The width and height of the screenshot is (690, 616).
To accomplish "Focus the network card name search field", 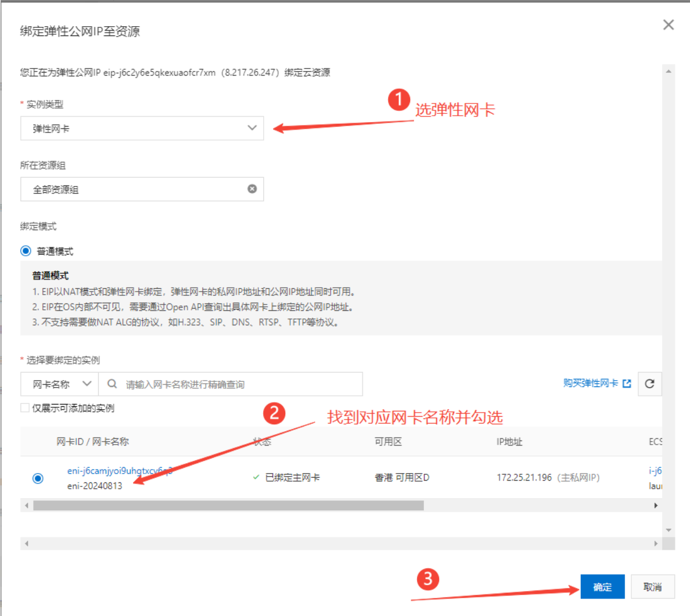I will [241, 384].
